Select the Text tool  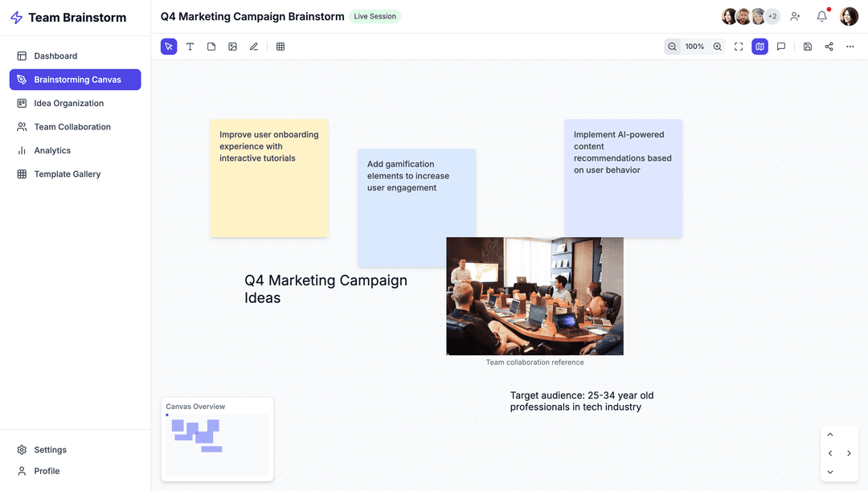[190, 46]
